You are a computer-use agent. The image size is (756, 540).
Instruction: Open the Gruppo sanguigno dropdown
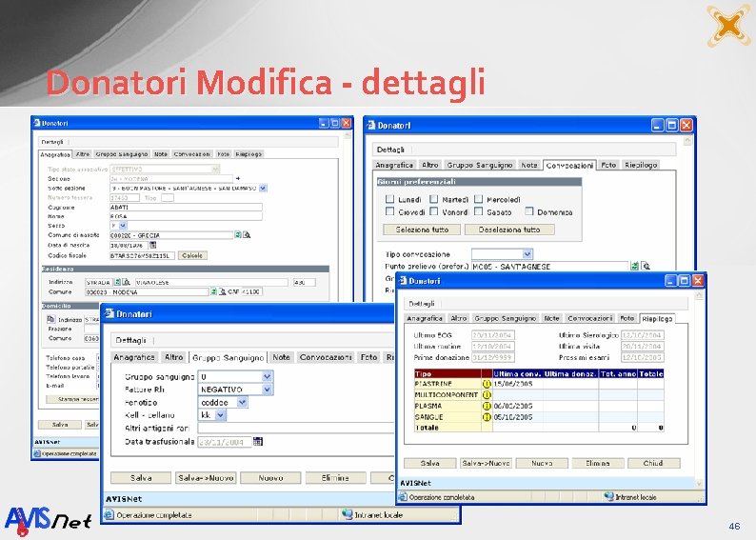(x=268, y=376)
